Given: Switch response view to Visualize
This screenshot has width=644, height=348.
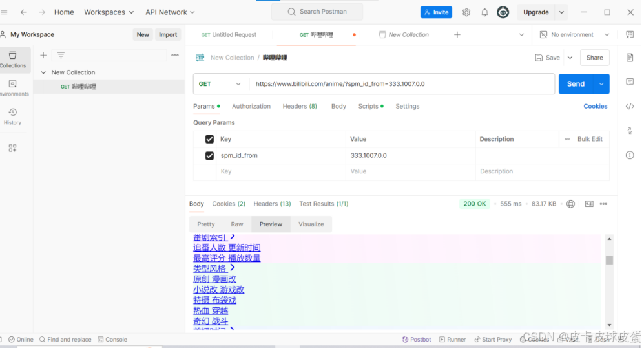Looking at the screenshot, I should (x=311, y=224).
